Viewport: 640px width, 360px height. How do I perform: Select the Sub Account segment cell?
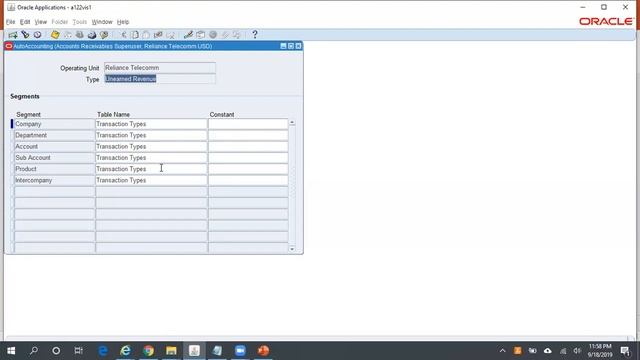click(x=54, y=158)
